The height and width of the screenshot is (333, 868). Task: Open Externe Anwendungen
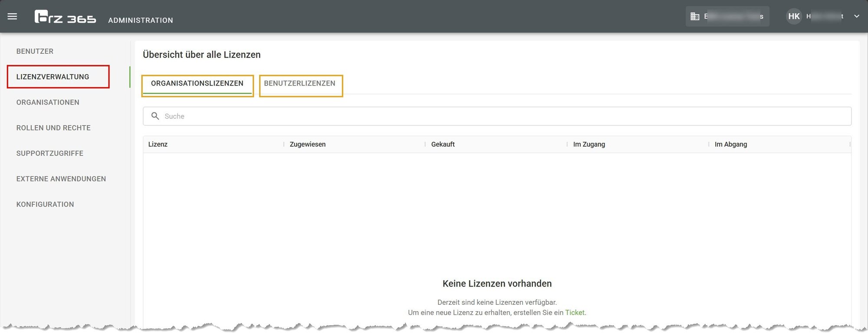61,179
